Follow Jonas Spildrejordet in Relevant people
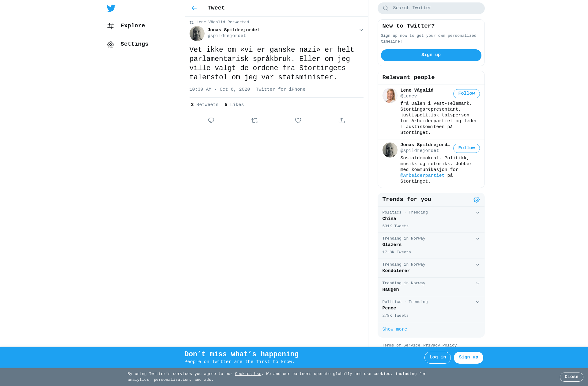This screenshot has height=386, width=588. tap(466, 148)
